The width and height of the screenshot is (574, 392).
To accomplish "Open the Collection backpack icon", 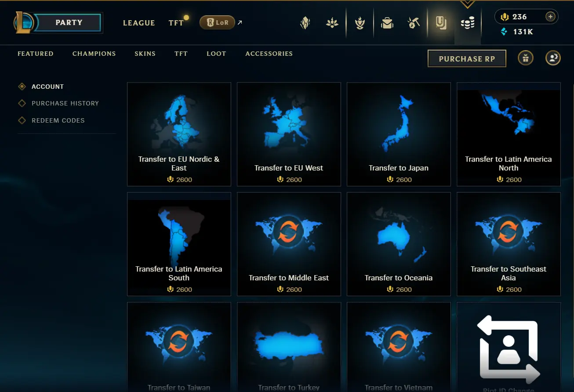I will [387, 23].
